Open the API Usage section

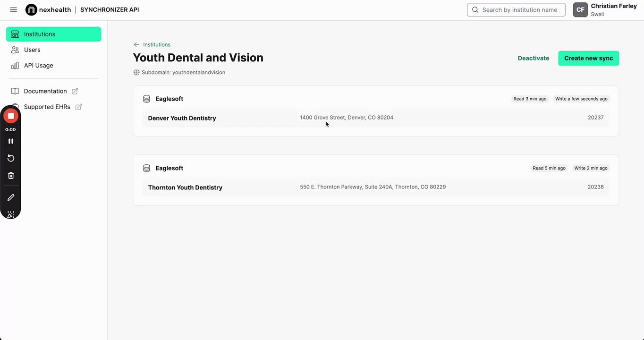click(38, 66)
